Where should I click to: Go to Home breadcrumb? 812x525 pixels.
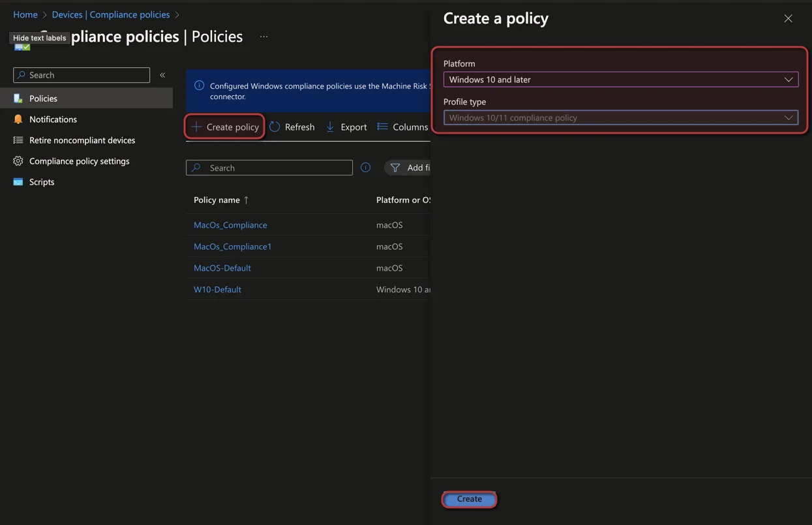(25, 14)
